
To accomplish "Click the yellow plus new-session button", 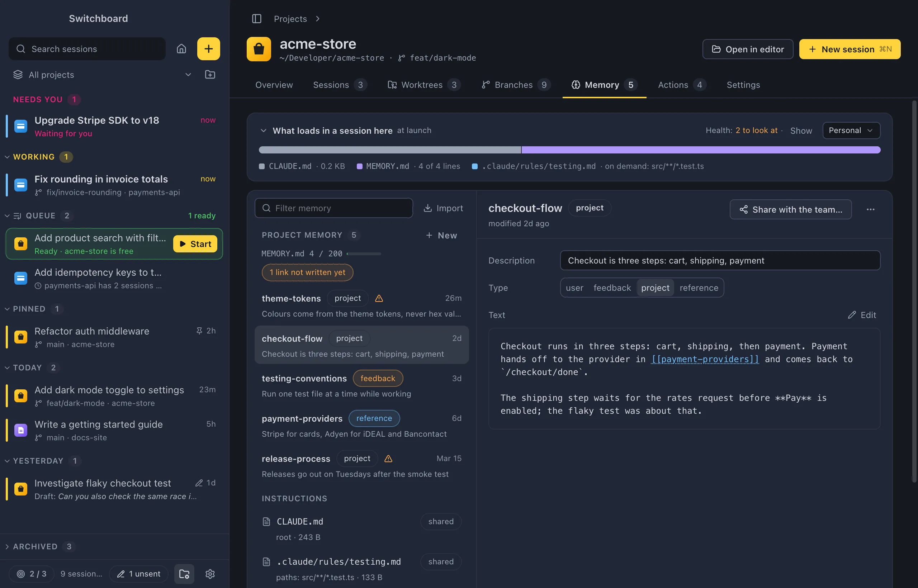I will [x=208, y=49].
